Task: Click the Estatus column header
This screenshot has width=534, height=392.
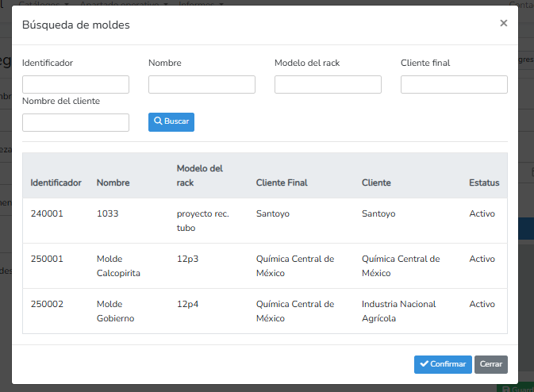Action: click(484, 183)
